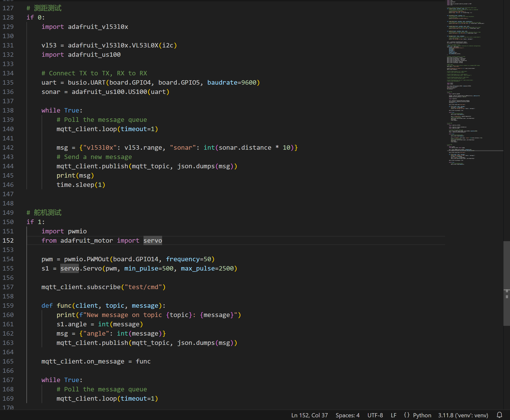Image resolution: width=510 pixels, height=420 pixels.
Task: Click 'max_pulse=2500' argument
Action: click(207, 268)
